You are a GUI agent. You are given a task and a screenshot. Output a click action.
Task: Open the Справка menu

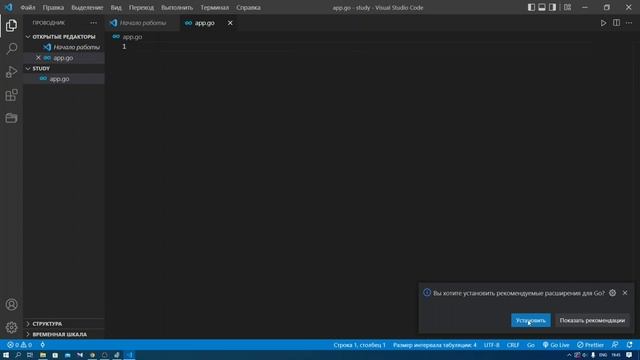pos(248,8)
